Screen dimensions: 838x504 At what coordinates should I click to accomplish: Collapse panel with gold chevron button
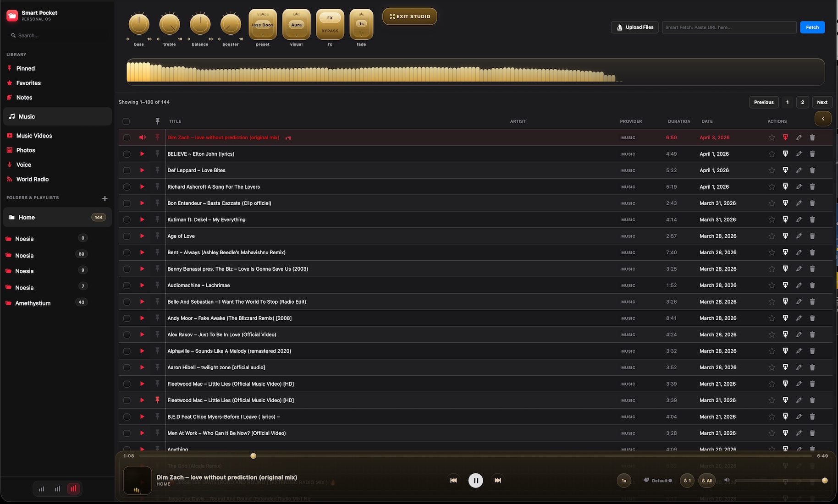coord(823,119)
